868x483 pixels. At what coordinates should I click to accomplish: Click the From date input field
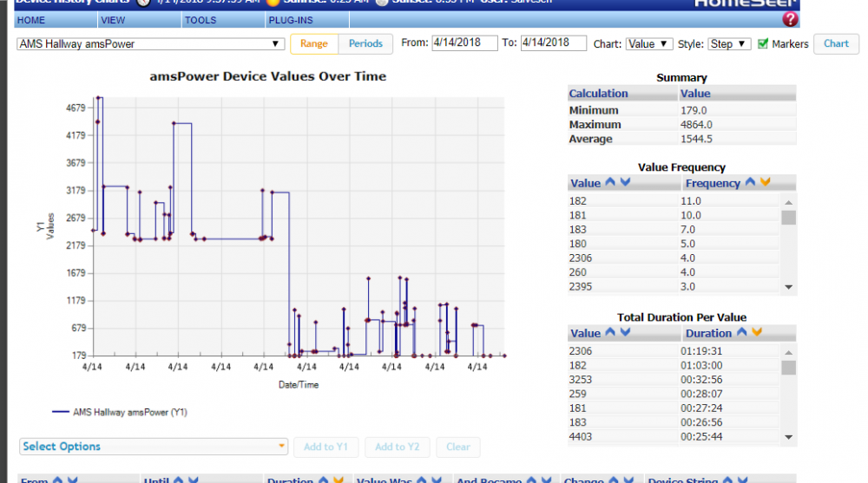pyautogui.click(x=464, y=43)
